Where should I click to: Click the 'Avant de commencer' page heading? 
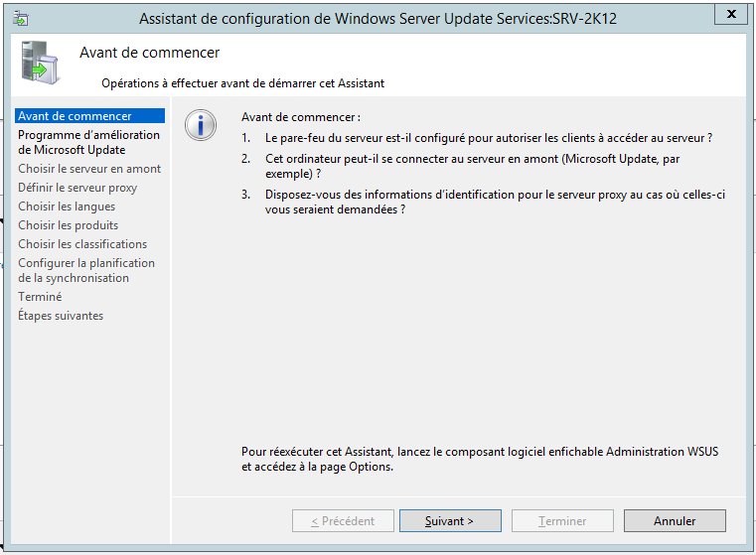[x=149, y=53]
